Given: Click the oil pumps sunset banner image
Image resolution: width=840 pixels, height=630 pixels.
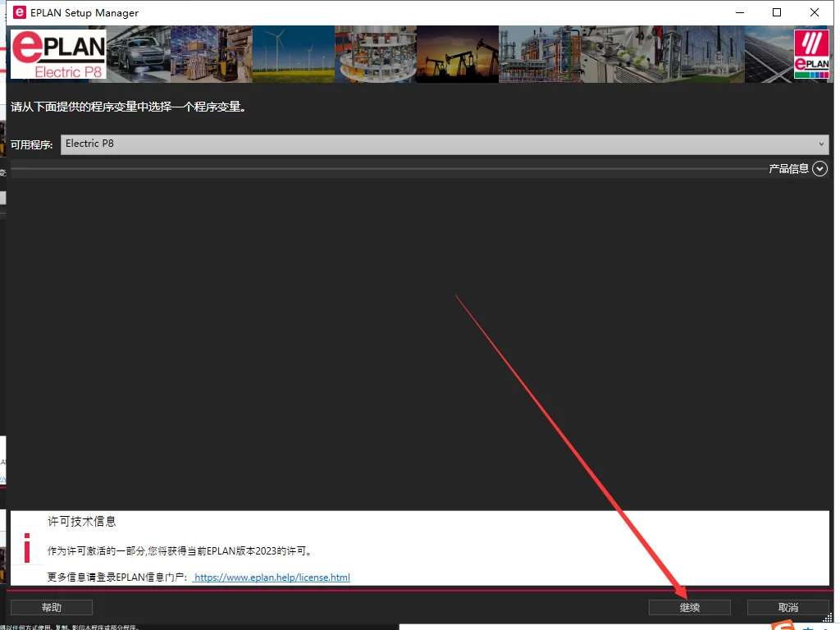Looking at the screenshot, I should [x=457, y=54].
